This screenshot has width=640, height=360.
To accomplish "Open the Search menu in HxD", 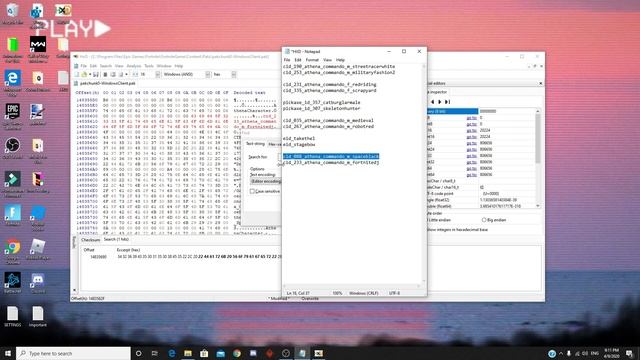I will (x=106, y=66).
